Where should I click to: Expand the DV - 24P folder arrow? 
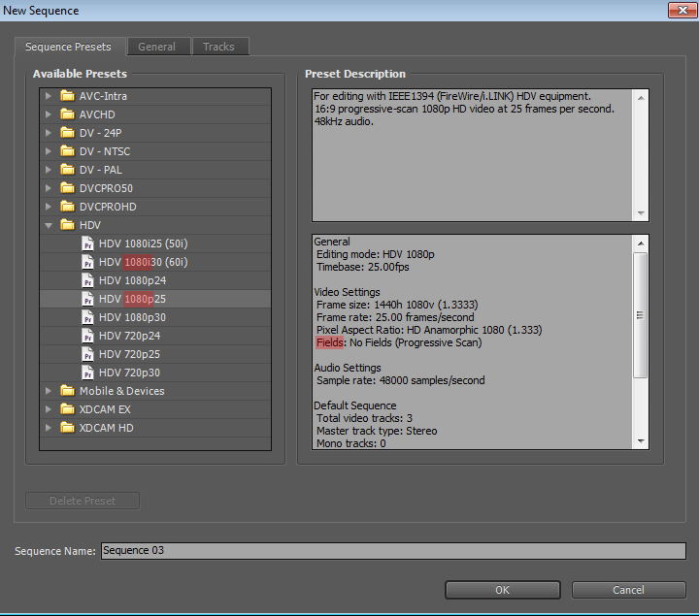49,133
